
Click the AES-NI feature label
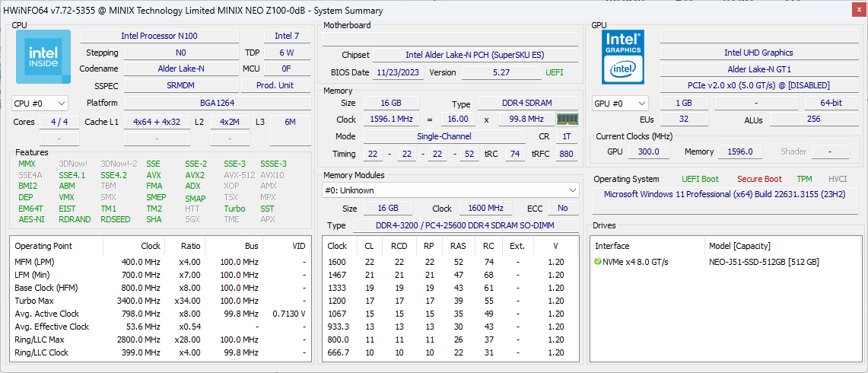click(30, 219)
